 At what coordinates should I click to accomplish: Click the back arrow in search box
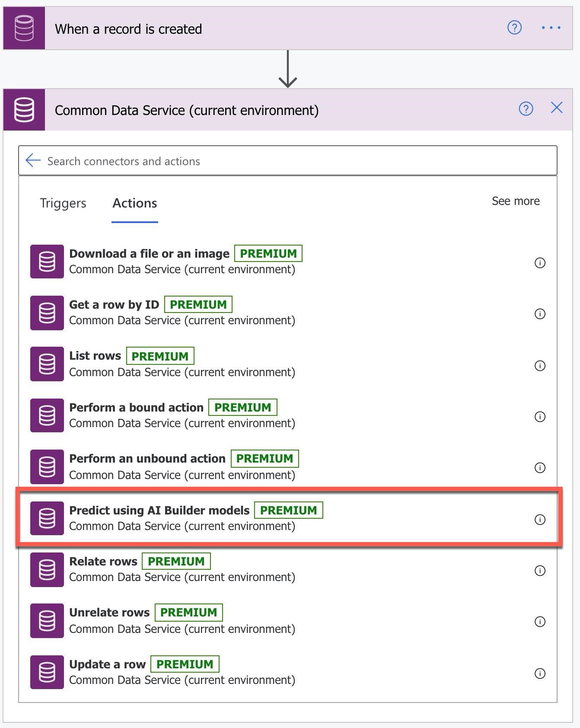33,160
